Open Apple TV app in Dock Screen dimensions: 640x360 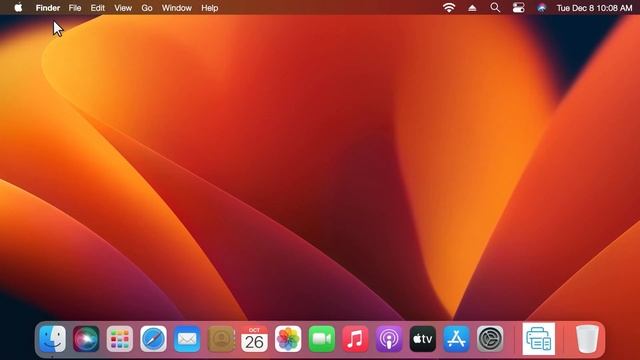tap(423, 339)
